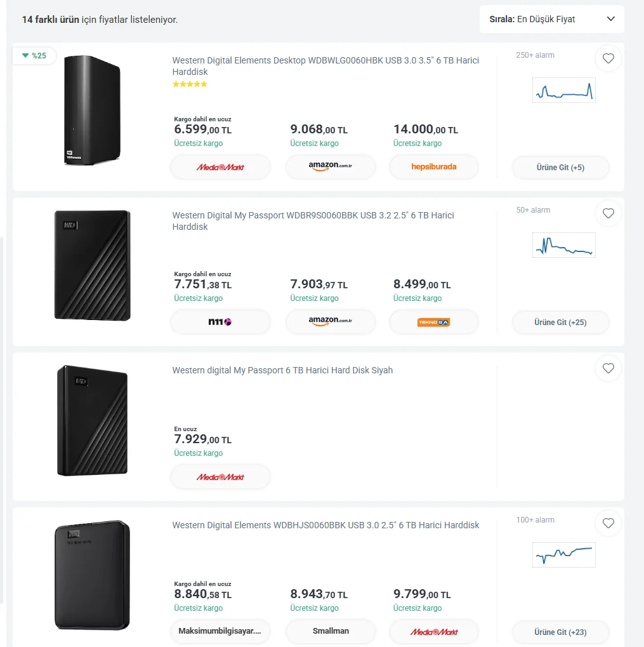The width and height of the screenshot is (644, 647).
Task: Expand more sellers with Ürüne Git (+5)
Action: (x=560, y=168)
